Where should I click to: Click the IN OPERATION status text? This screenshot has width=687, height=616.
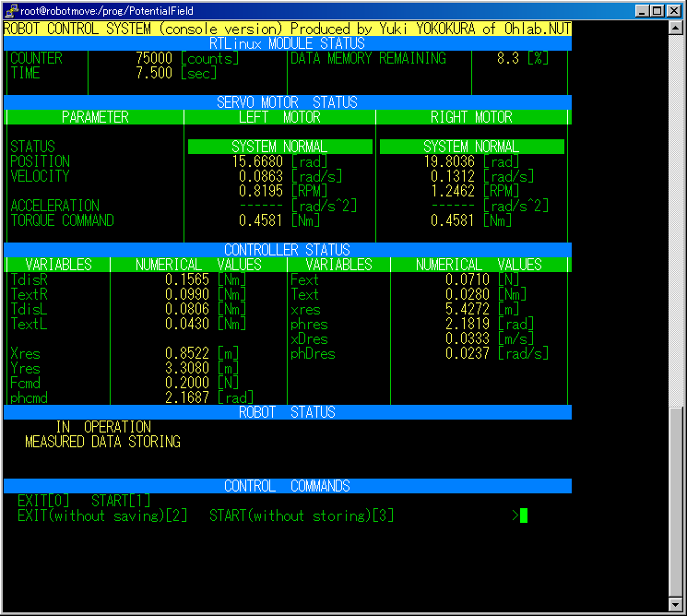click(103, 427)
